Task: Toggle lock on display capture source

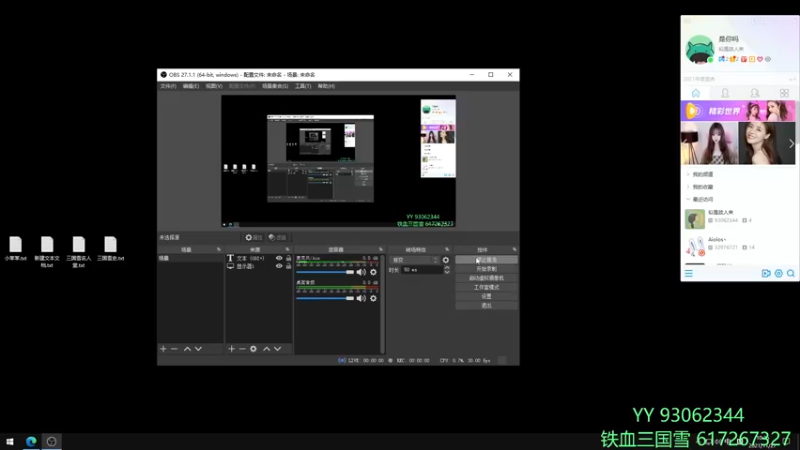Action: pyautogui.click(x=288, y=266)
